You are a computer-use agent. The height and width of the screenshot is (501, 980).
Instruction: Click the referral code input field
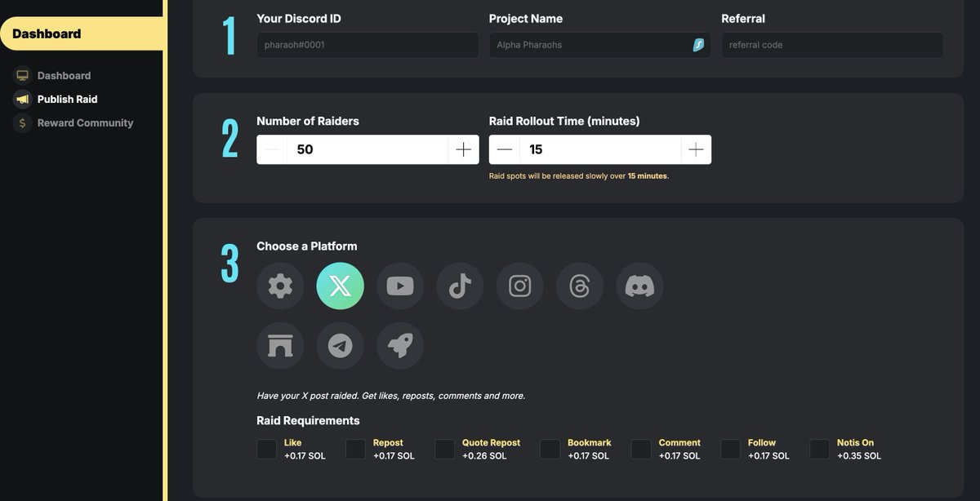pos(831,45)
